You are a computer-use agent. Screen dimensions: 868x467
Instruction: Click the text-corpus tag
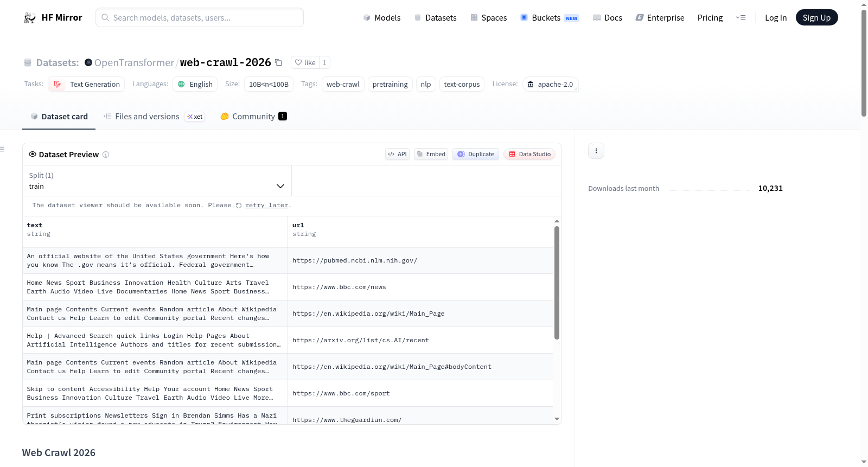(x=462, y=85)
